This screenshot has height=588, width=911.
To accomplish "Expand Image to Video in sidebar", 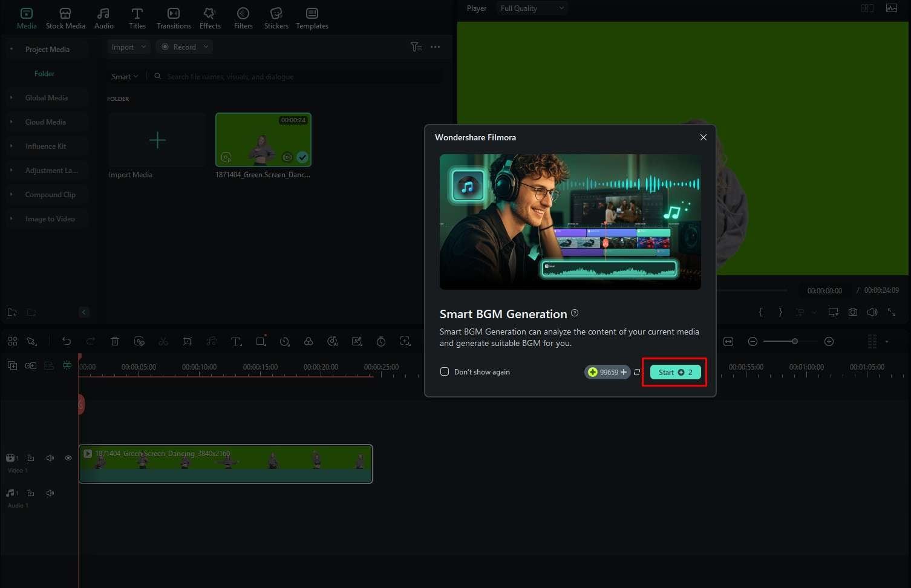I will (11, 218).
